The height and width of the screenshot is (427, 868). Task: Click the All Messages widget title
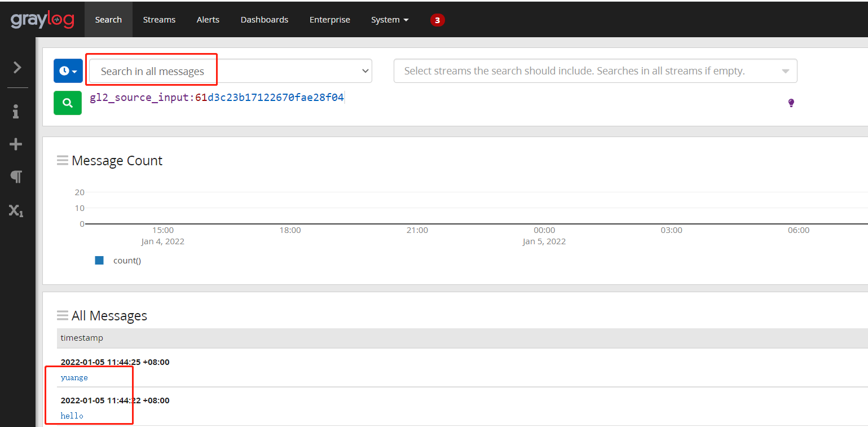click(109, 316)
